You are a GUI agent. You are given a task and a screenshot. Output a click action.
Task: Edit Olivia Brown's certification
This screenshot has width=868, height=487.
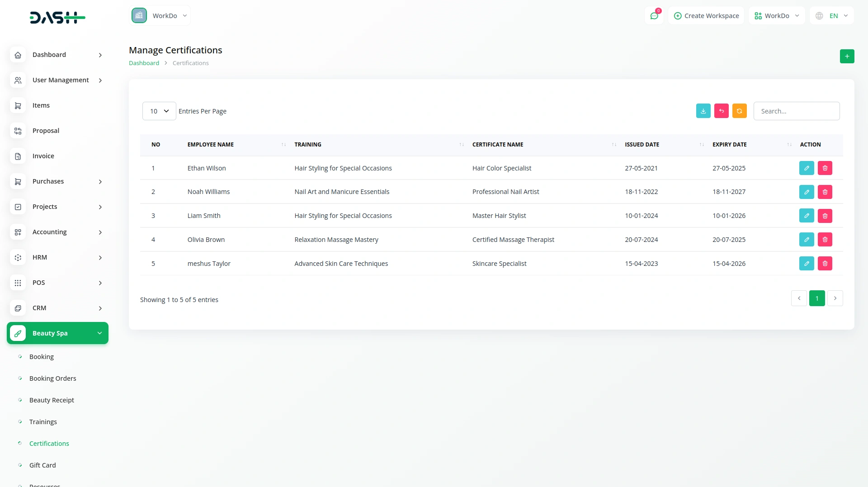pos(806,240)
